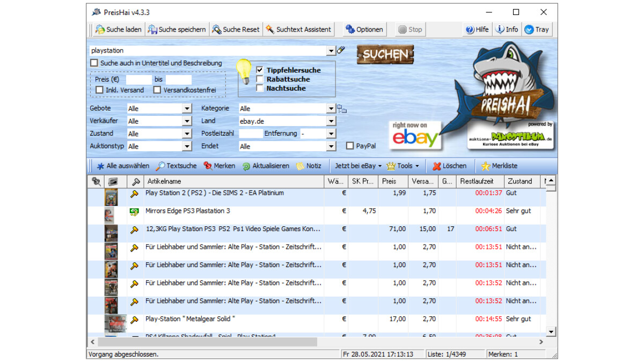Disable the Tippfehlersuche checkbox

tap(260, 70)
